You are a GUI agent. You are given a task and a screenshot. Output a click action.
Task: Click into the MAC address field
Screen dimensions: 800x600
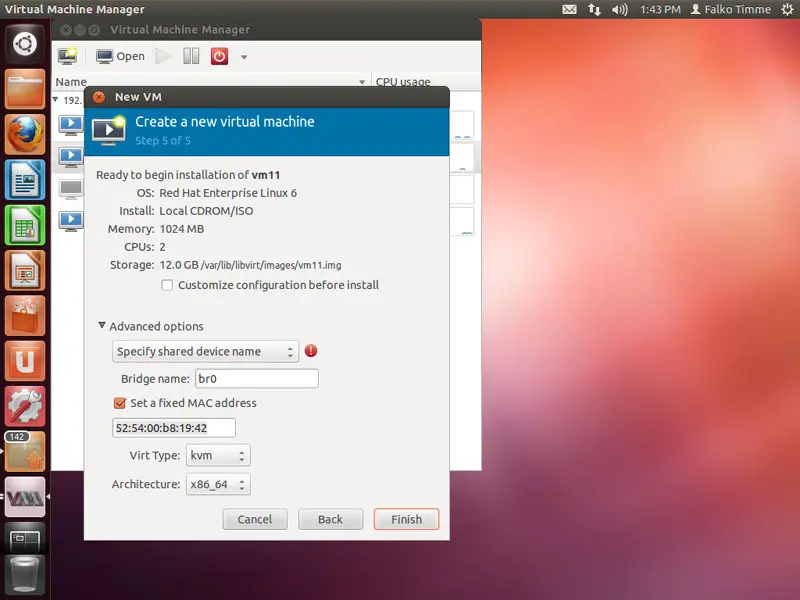[x=174, y=428]
